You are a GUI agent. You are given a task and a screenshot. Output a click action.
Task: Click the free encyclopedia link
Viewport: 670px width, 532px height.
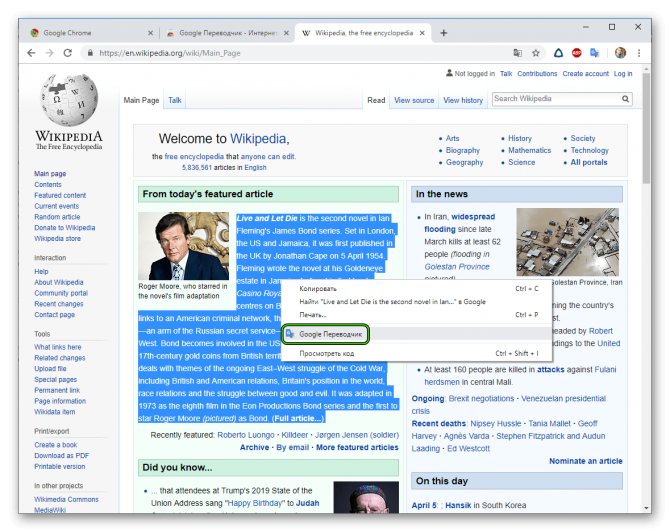(194, 156)
